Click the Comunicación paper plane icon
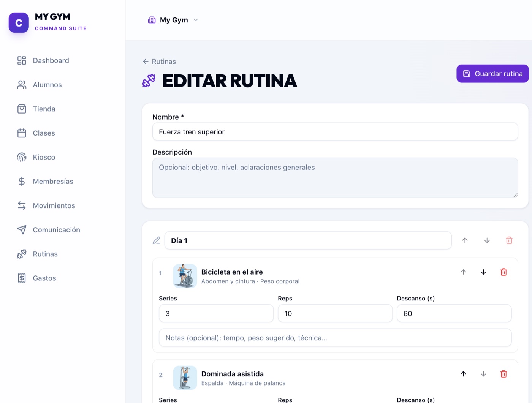The image size is (532, 403). point(22,230)
